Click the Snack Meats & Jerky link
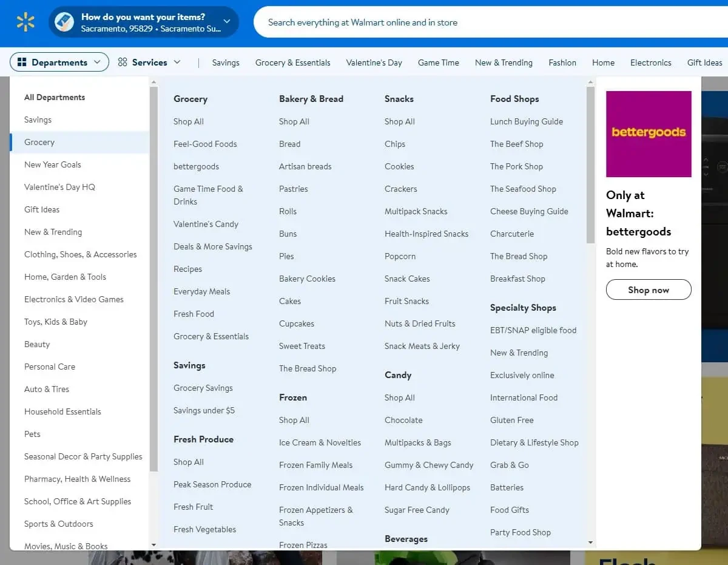The image size is (728, 565). [x=422, y=346]
